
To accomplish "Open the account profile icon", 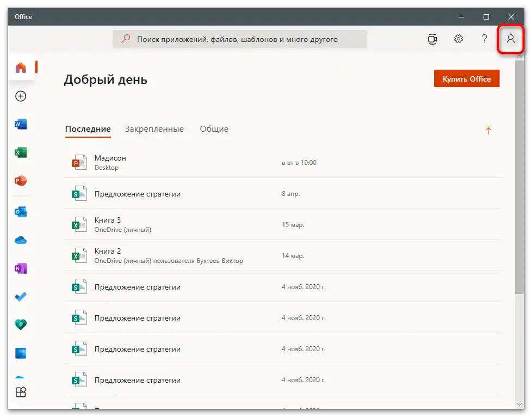I will click(x=511, y=39).
